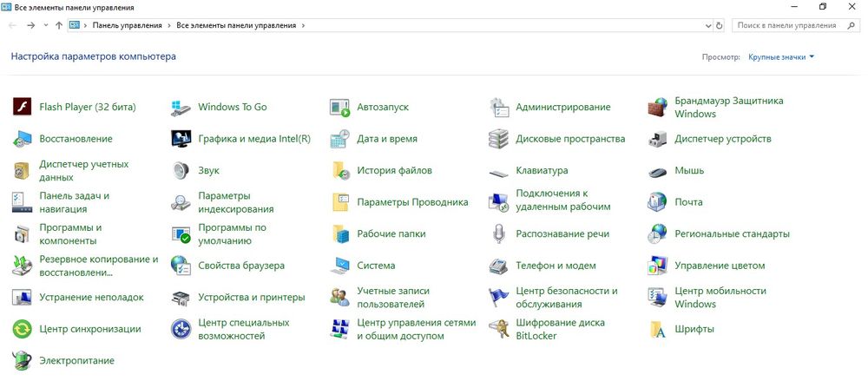Select Все элементы панели управления breadcrumb

pos(235,26)
